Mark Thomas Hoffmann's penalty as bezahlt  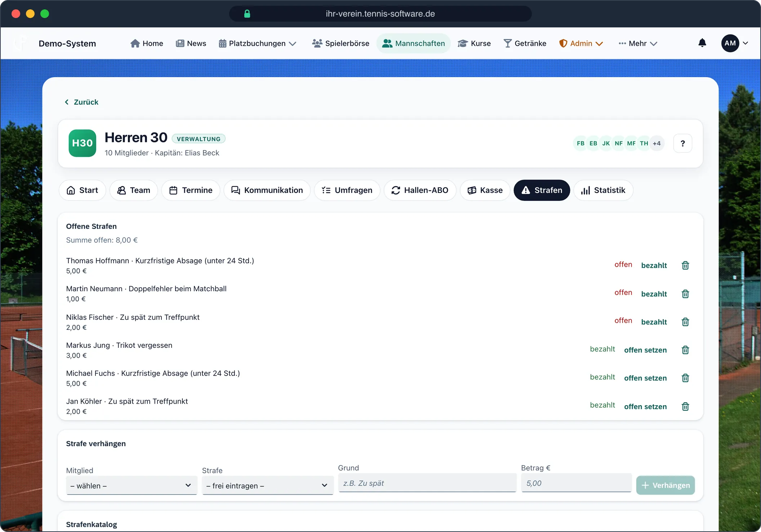click(x=654, y=266)
